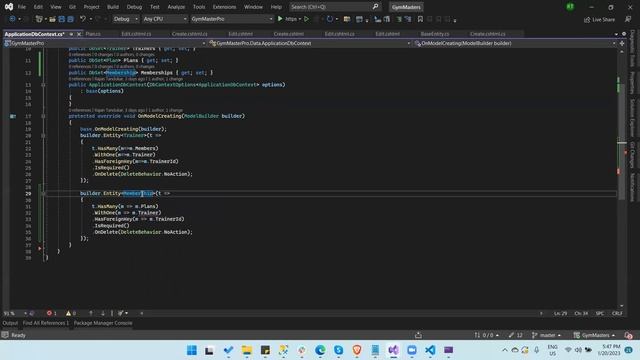Open the Debug menu
640x360 pixels.
click(x=134, y=7)
